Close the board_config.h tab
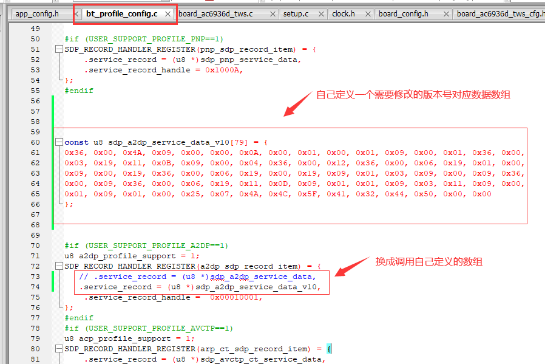 446,14
